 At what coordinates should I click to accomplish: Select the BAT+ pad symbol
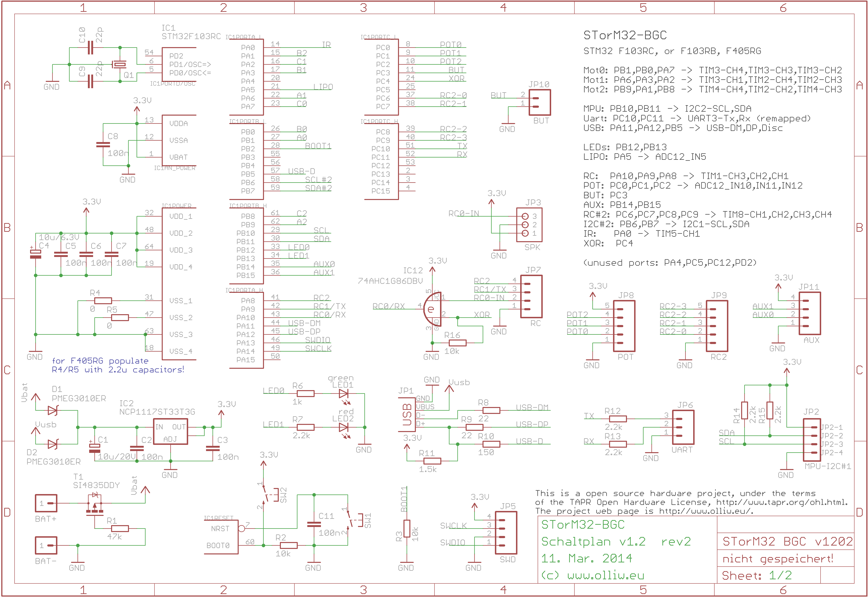tap(46, 503)
